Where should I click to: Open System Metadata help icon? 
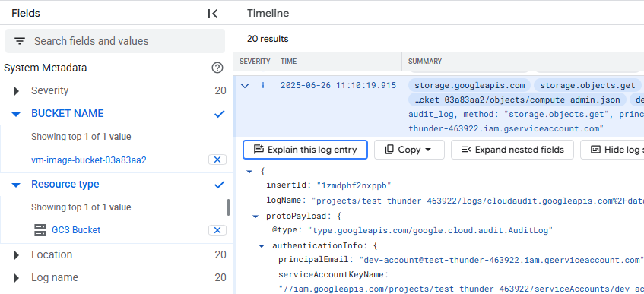click(217, 68)
